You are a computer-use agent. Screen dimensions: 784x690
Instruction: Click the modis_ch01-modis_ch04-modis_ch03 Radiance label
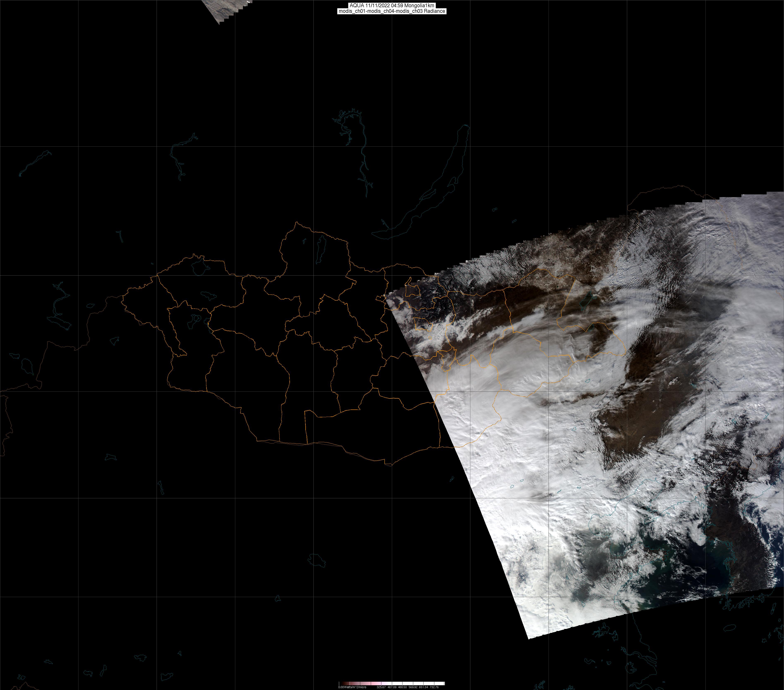pyautogui.click(x=392, y=11)
